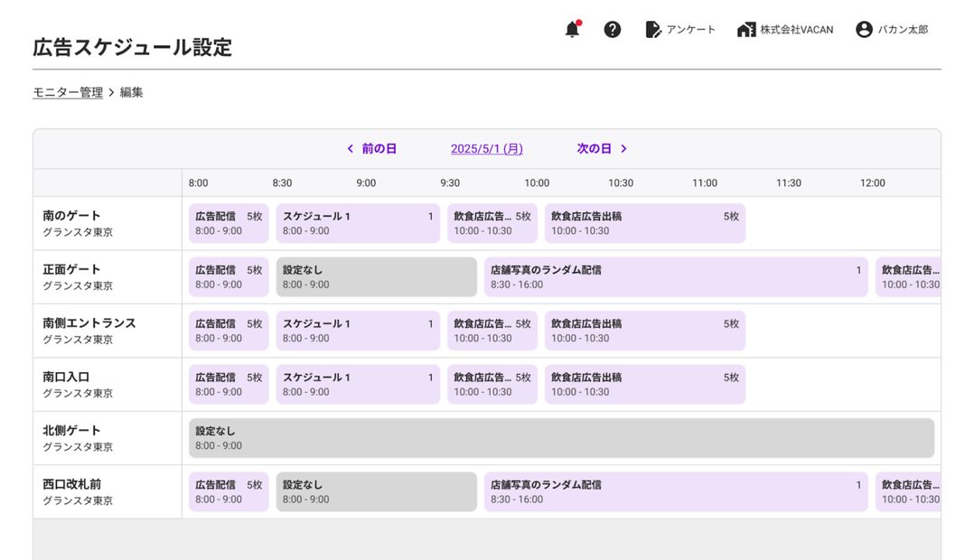The height and width of the screenshot is (560, 974).
Task: Select 店舗写真のランダム配信 block in 正面ゲート row
Action: click(676, 277)
